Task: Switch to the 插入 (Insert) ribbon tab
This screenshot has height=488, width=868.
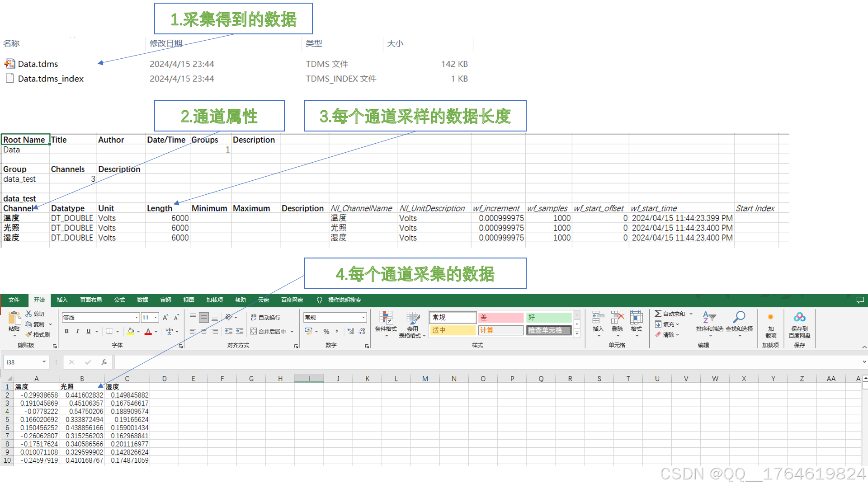Action: (62, 300)
